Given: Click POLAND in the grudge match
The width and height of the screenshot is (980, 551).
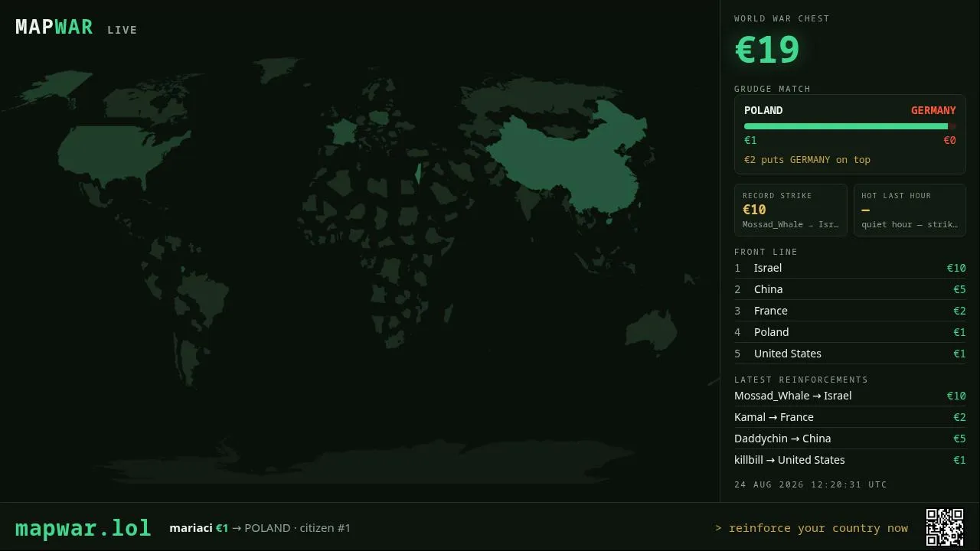Looking at the screenshot, I should tap(763, 110).
